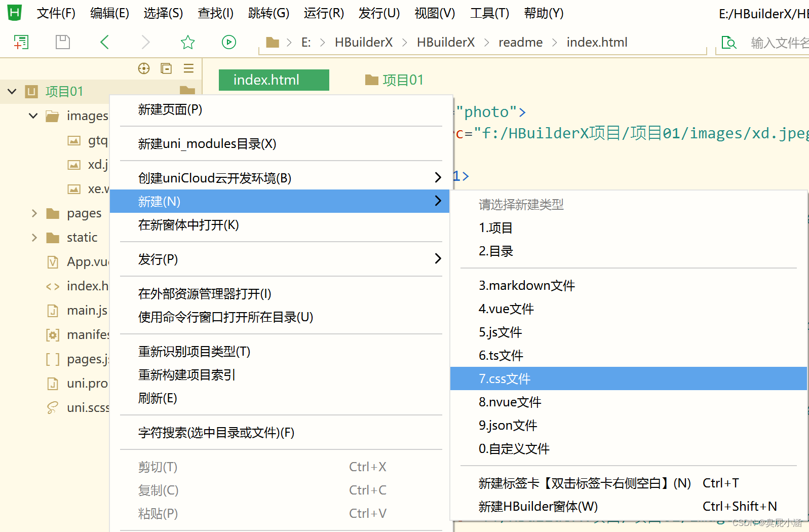Click the main.js file icon
The image size is (809, 532).
pyautogui.click(x=53, y=311)
